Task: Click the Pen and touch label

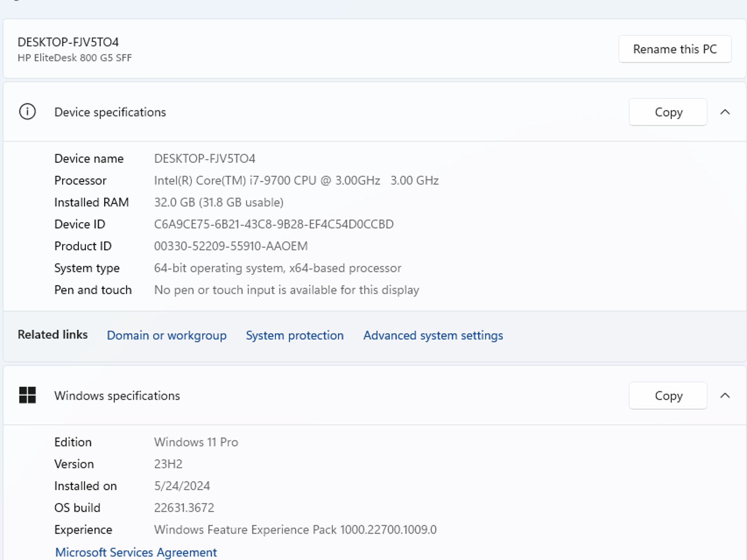Action: (93, 290)
